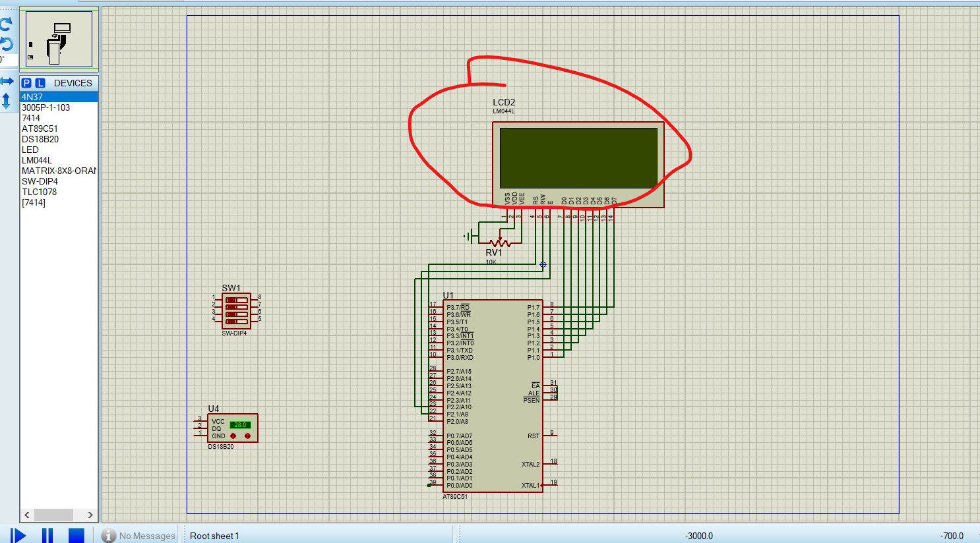Select 4N37 in the devices list

coord(59,97)
